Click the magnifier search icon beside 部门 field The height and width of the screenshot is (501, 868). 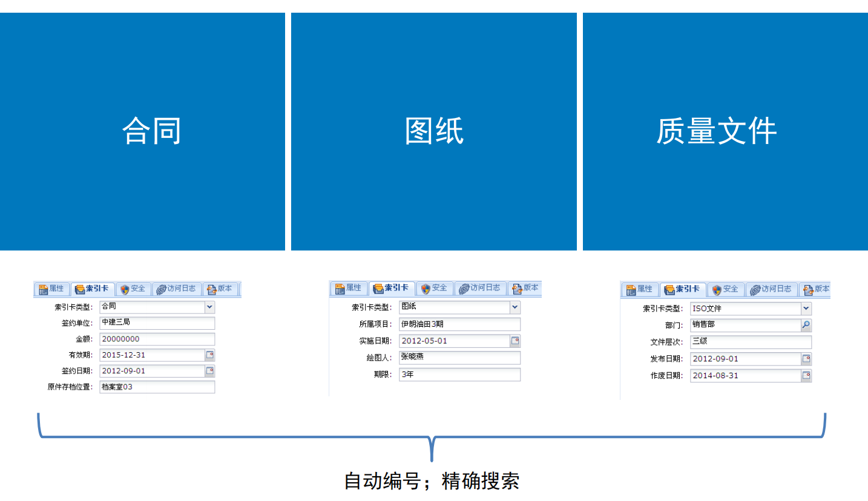click(807, 325)
